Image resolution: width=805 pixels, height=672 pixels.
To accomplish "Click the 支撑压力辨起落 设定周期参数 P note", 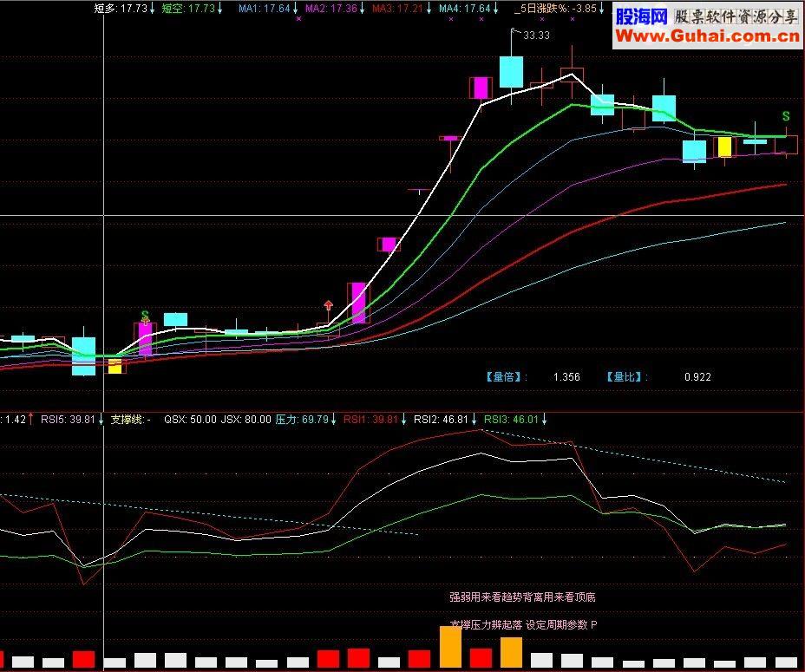I will 524,625.
